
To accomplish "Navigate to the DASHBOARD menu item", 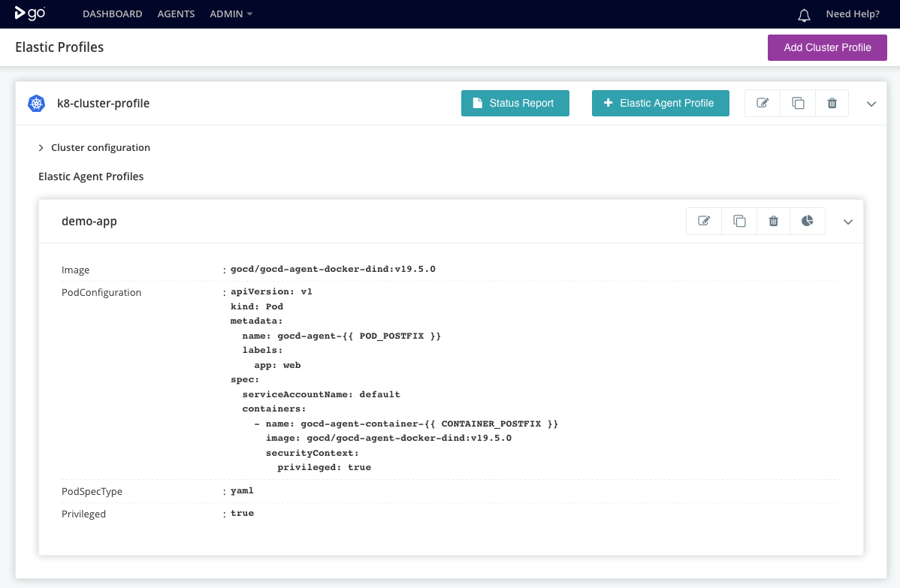I will tap(112, 14).
